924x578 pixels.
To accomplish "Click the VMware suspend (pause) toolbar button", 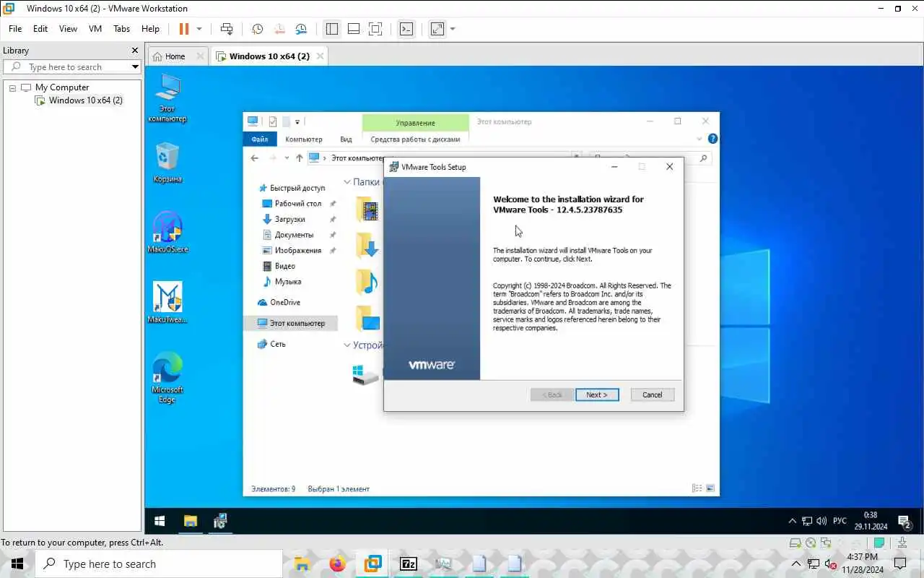I will (x=183, y=29).
